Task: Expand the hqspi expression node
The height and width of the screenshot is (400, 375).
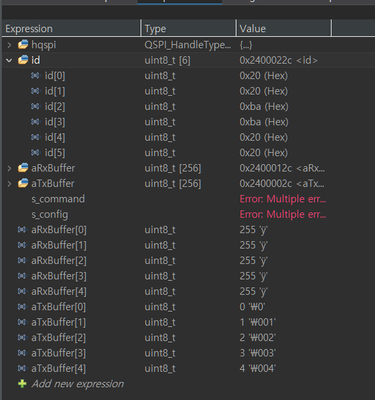Action: tap(9, 45)
